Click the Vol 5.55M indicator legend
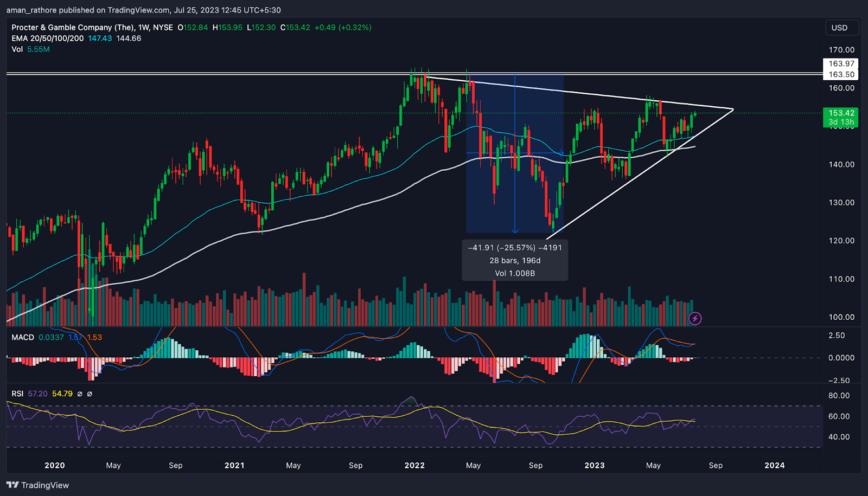 pyautogui.click(x=31, y=49)
